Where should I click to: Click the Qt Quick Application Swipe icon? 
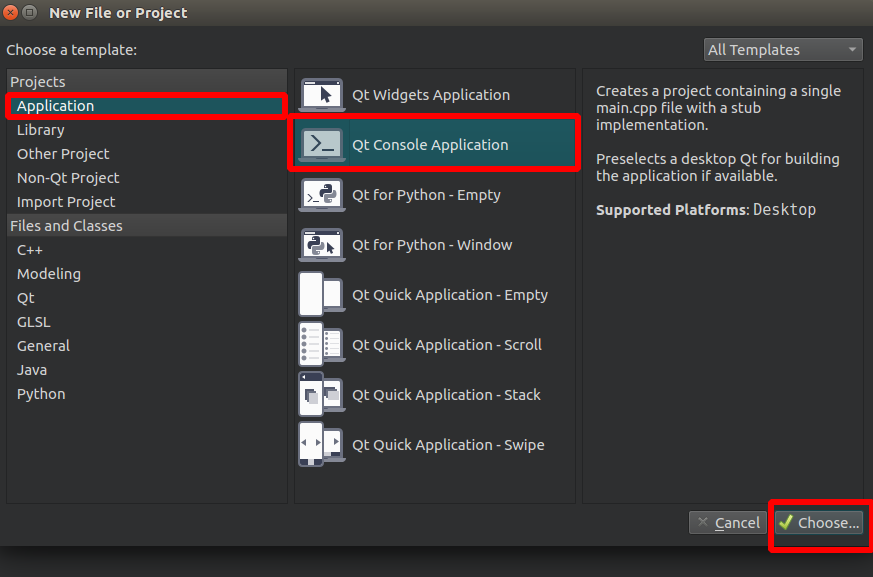point(321,445)
